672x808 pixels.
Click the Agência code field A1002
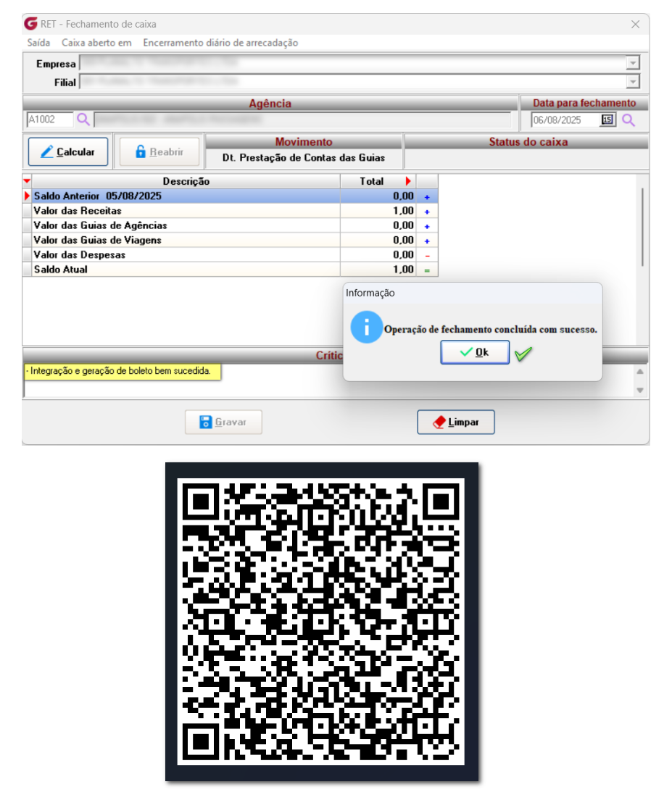click(50, 120)
